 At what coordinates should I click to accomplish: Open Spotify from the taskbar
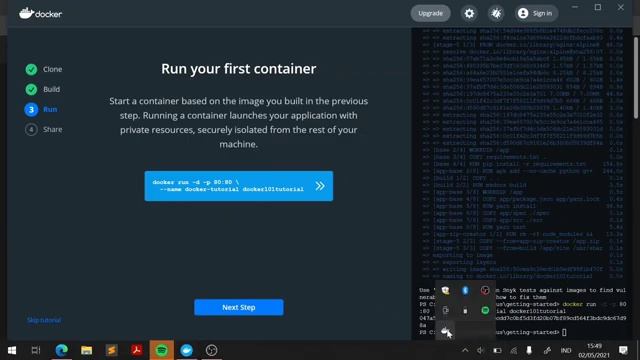pyautogui.click(x=162, y=350)
